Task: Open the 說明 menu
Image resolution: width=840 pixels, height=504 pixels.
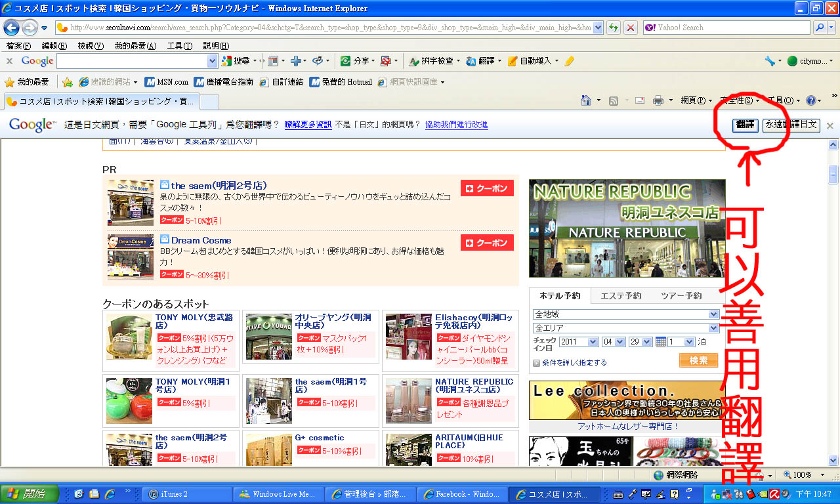Action: point(216,45)
